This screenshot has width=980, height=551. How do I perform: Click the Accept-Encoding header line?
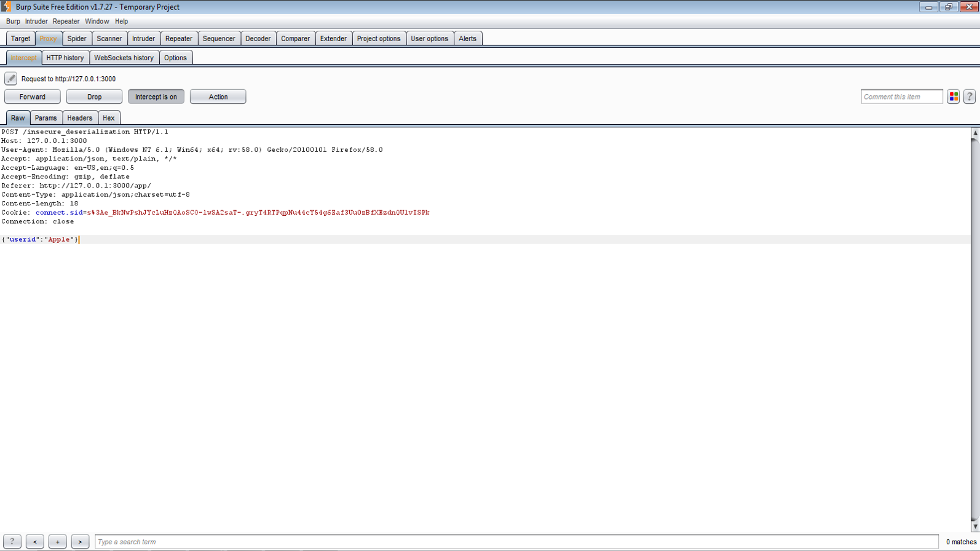coord(65,176)
